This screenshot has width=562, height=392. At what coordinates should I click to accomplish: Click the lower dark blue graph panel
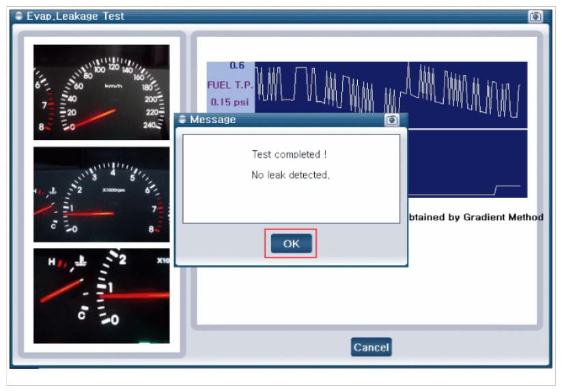click(x=467, y=164)
